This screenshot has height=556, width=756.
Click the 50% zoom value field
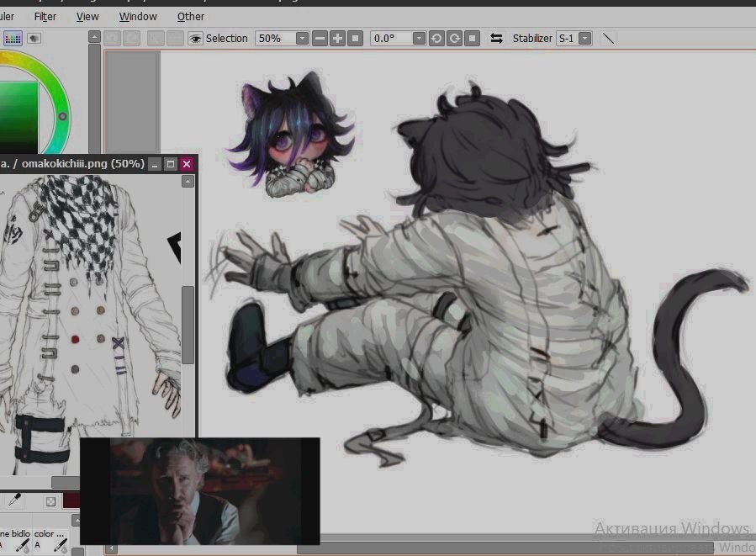tap(275, 39)
